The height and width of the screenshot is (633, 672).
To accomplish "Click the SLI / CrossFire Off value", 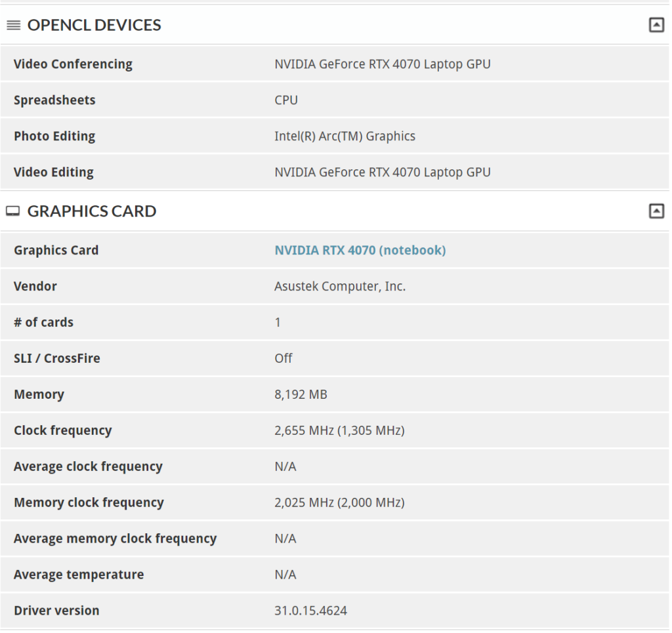I will (283, 358).
